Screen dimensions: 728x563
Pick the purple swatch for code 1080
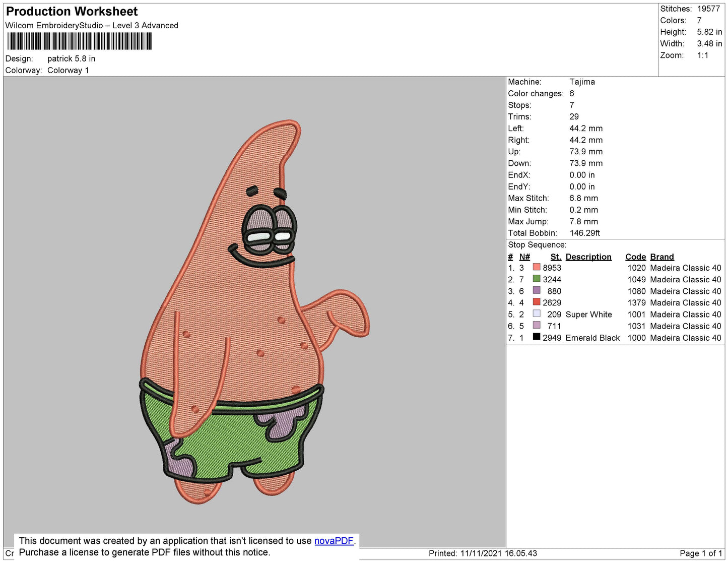(537, 290)
